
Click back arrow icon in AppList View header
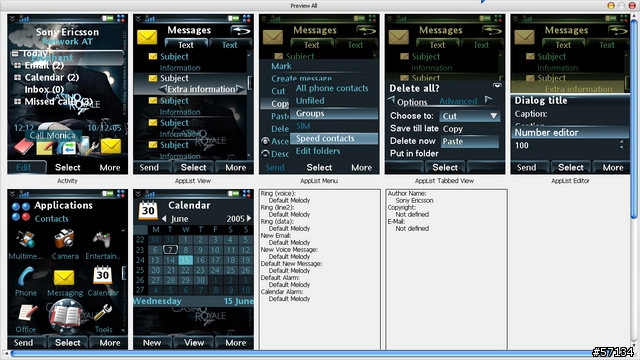coord(241,31)
